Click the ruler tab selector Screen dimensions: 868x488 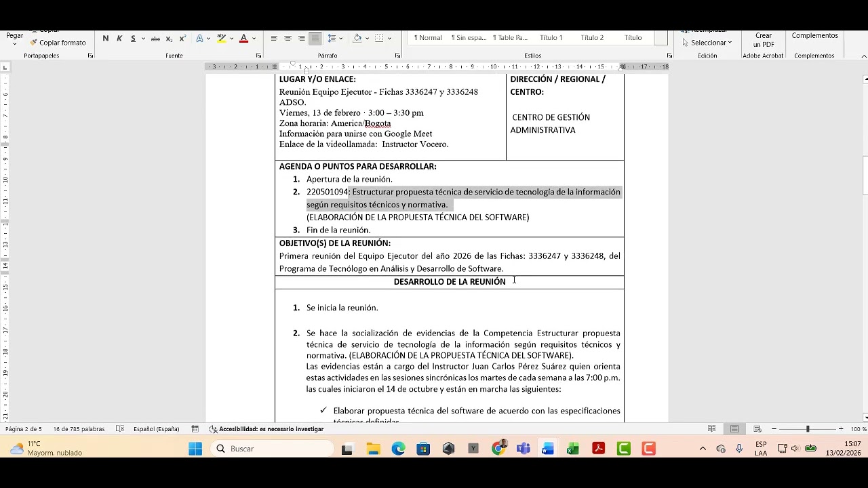(5, 67)
